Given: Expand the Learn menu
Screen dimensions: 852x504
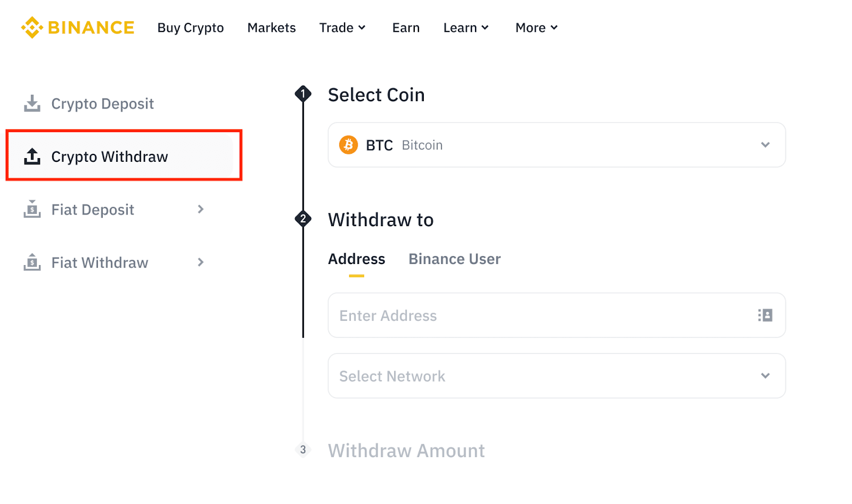Looking at the screenshot, I should coord(466,28).
